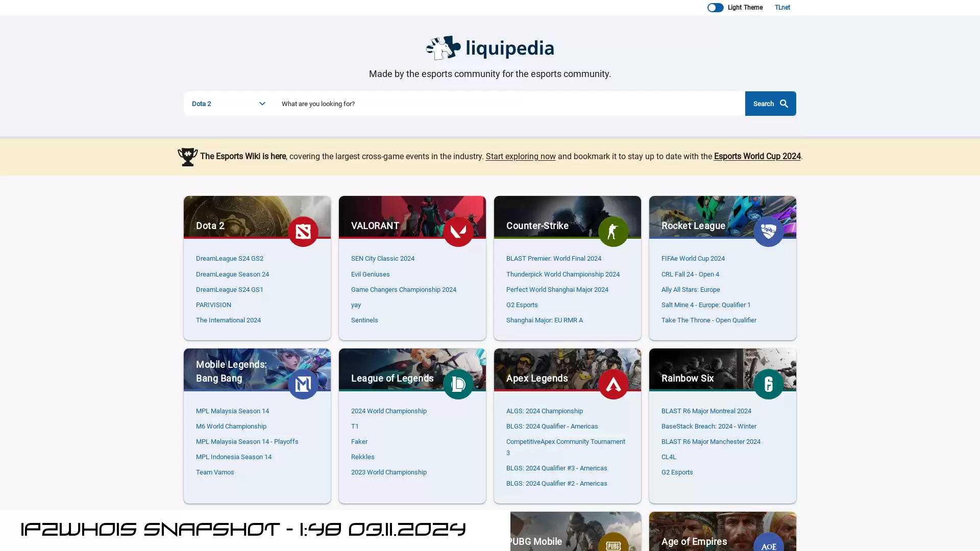Open the Rocket League card header
980x551 pixels.
[x=722, y=217]
